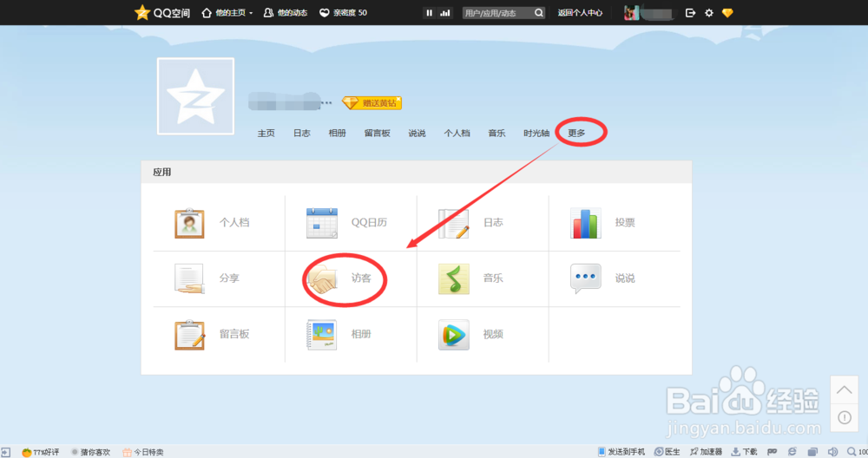This screenshot has height=458, width=868.
Task: Click the 亲密度 50 heart indicator
Action: pos(343,13)
